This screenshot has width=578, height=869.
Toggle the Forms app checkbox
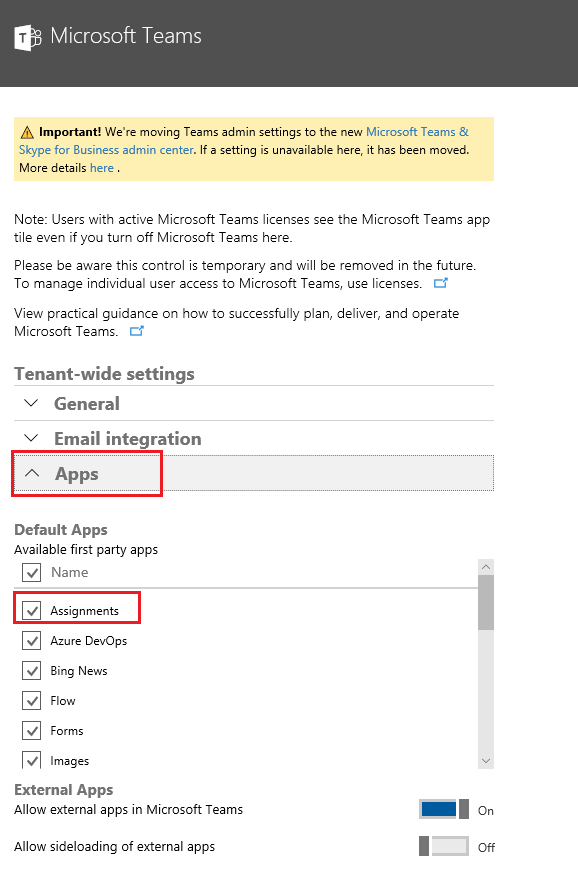32,730
